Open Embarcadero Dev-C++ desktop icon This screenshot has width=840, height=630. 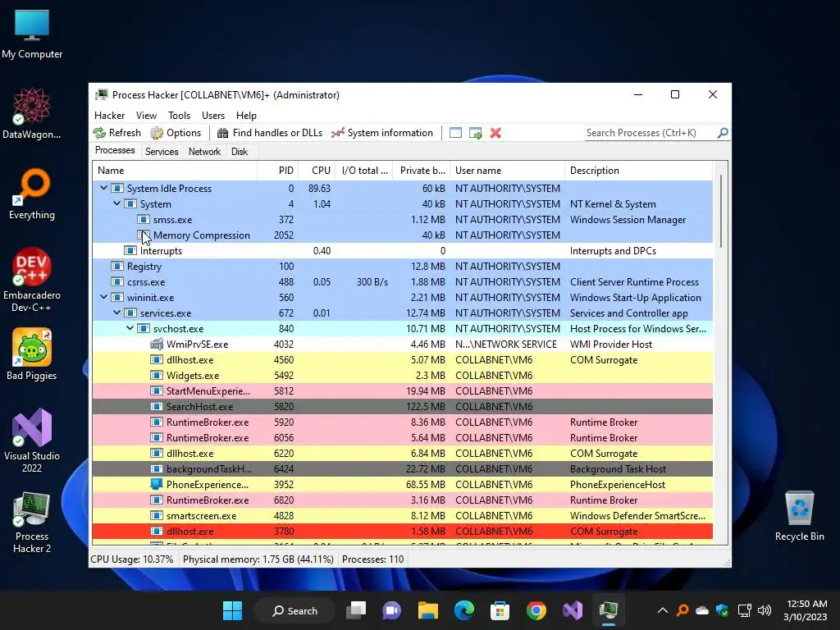coord(32,280)
